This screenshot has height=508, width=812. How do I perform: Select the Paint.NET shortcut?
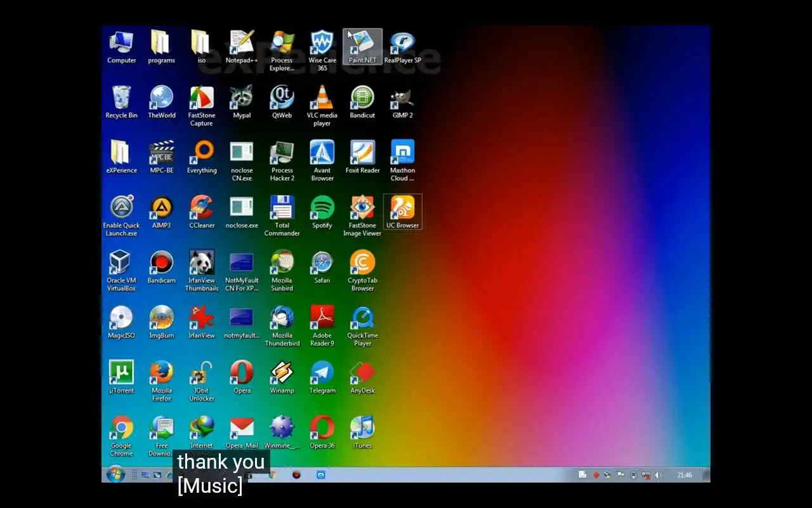pyautogui.click(x=362, y=47)
